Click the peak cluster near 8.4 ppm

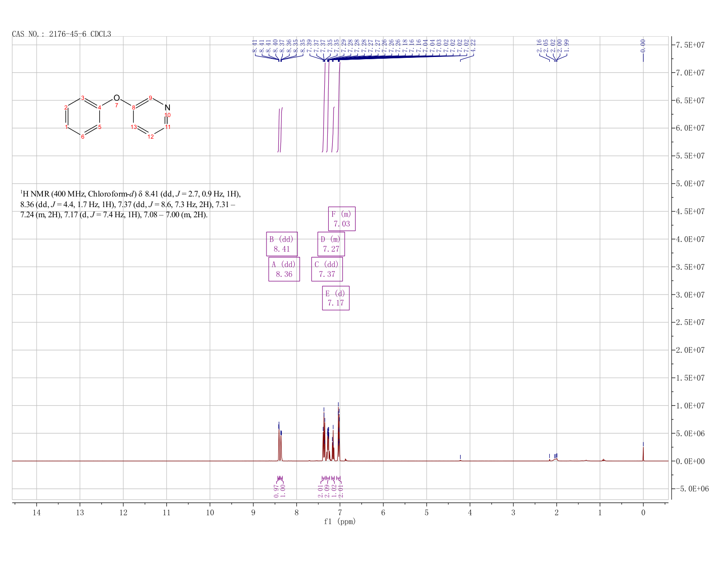[x=280, y=442]
